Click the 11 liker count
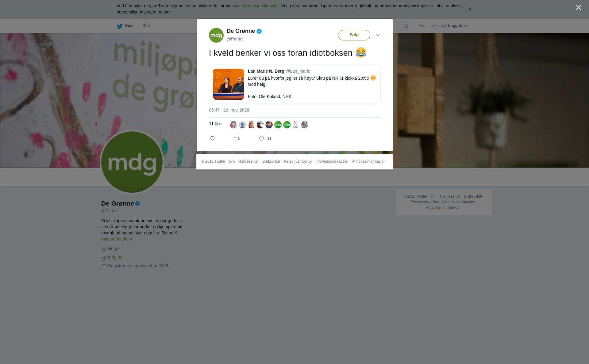Image resolution: width=589 pixels, height=364 pixels. 216,124
